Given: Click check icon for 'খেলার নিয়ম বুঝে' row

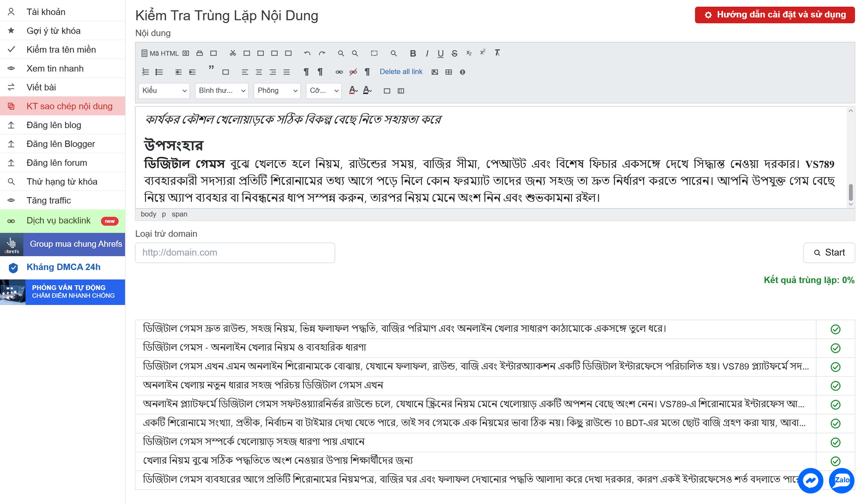Looking at the screenshot, I should coord(835,461).
